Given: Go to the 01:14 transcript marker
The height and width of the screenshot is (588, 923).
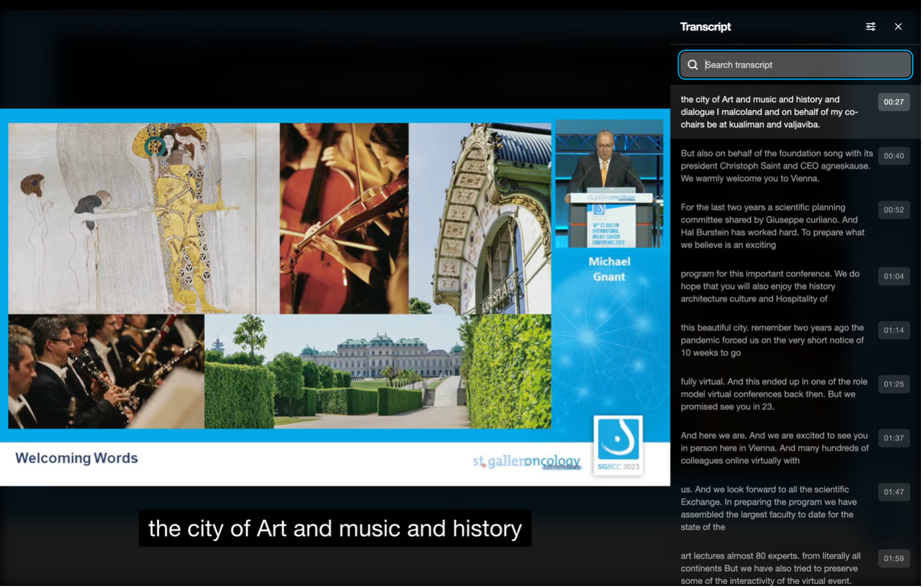Looking at the screenshot, I should click(893, 330).
